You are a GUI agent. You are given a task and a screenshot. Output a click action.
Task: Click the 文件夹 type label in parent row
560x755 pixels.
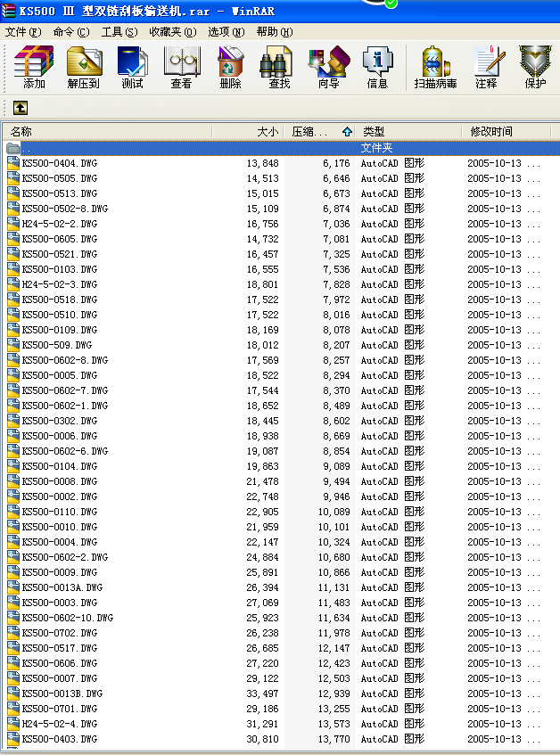pos(376,148)
